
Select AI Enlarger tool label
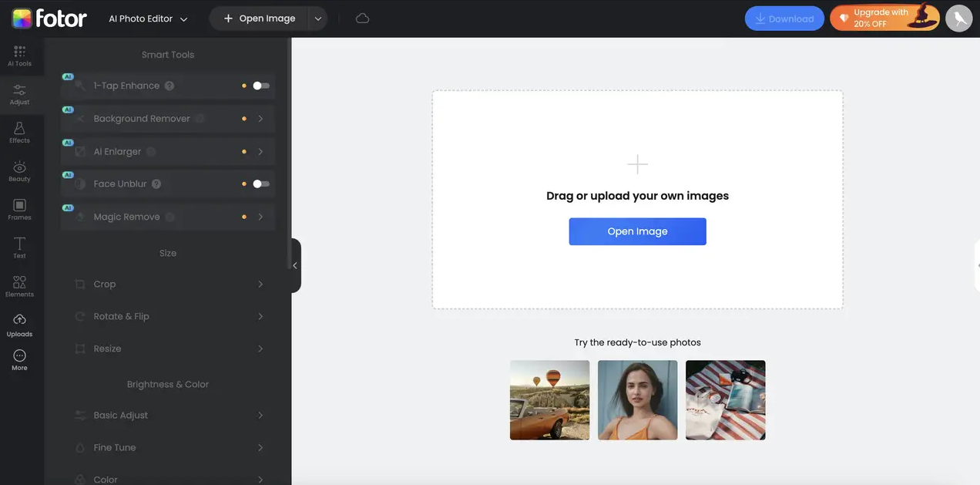[117, 152]
